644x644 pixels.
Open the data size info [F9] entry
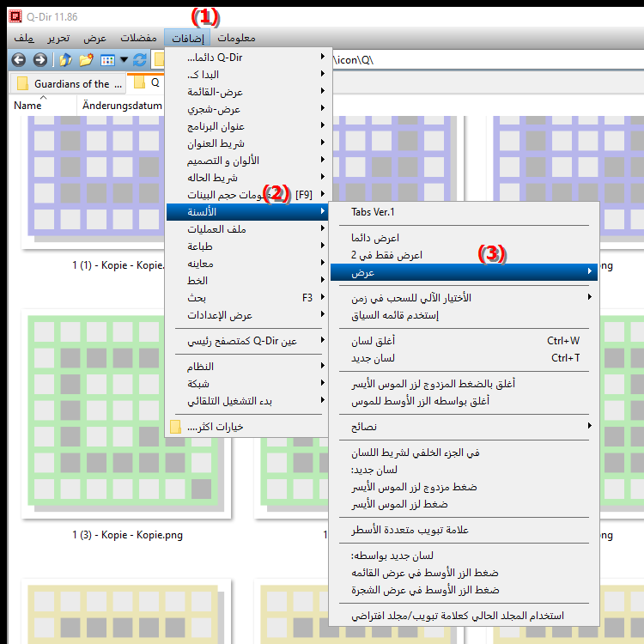click(247, 195)
